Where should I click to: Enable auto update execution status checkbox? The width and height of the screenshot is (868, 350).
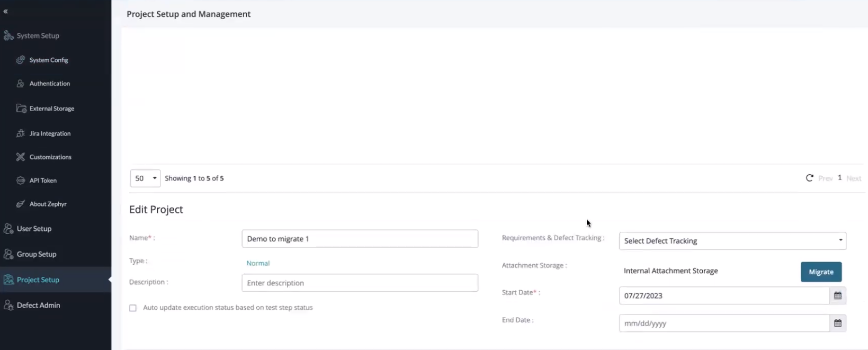click(133, 308)
